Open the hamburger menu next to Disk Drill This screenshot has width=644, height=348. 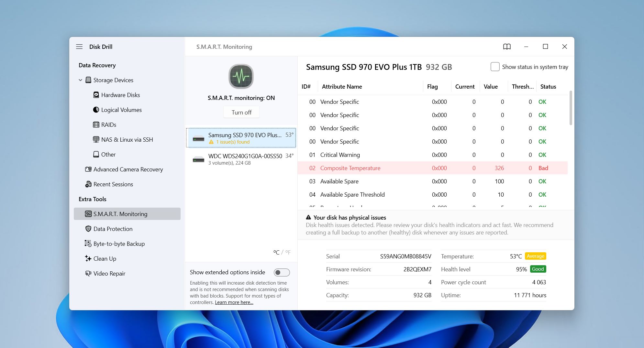point(79,47)
